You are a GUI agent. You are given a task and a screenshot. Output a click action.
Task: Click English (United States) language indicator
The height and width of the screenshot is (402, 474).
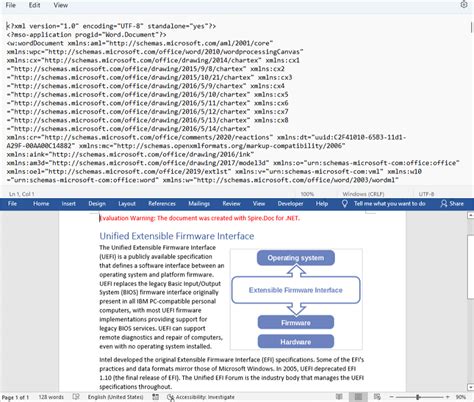pos(115,397)
